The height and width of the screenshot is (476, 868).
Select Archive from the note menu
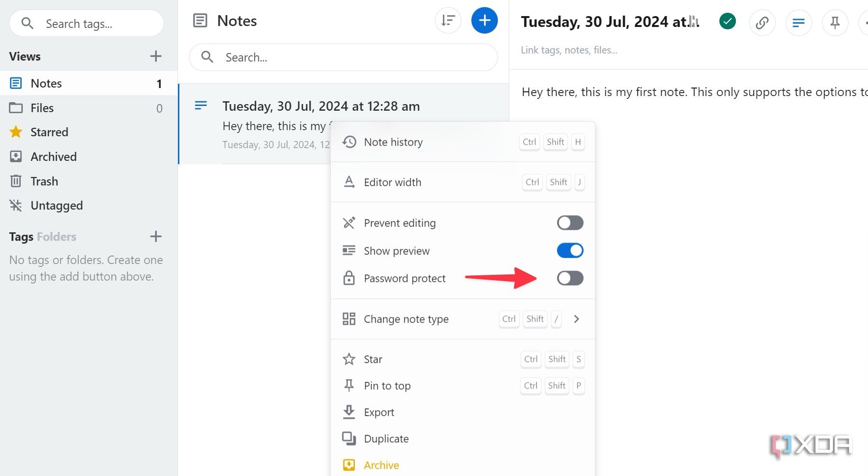coord(381,465)
